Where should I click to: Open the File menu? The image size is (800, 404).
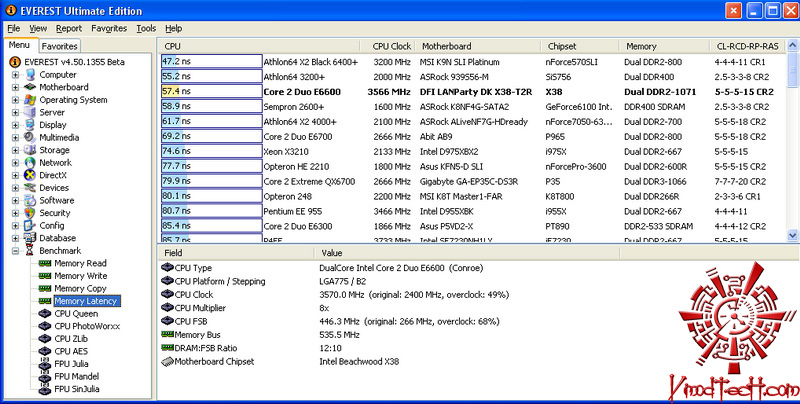(x=14, y=29)
